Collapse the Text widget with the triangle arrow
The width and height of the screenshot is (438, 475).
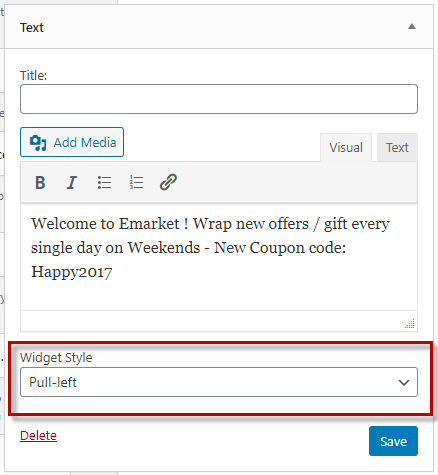412,26
